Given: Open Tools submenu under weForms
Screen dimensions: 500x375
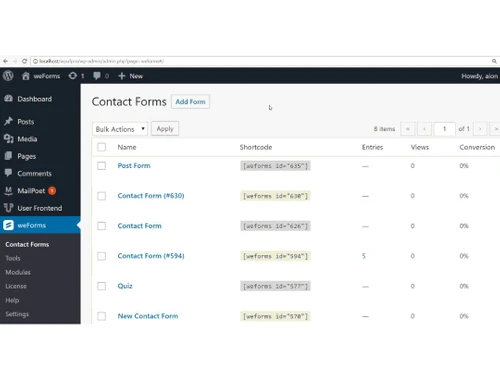Looking at the screenshot, I should coord(13,258).
